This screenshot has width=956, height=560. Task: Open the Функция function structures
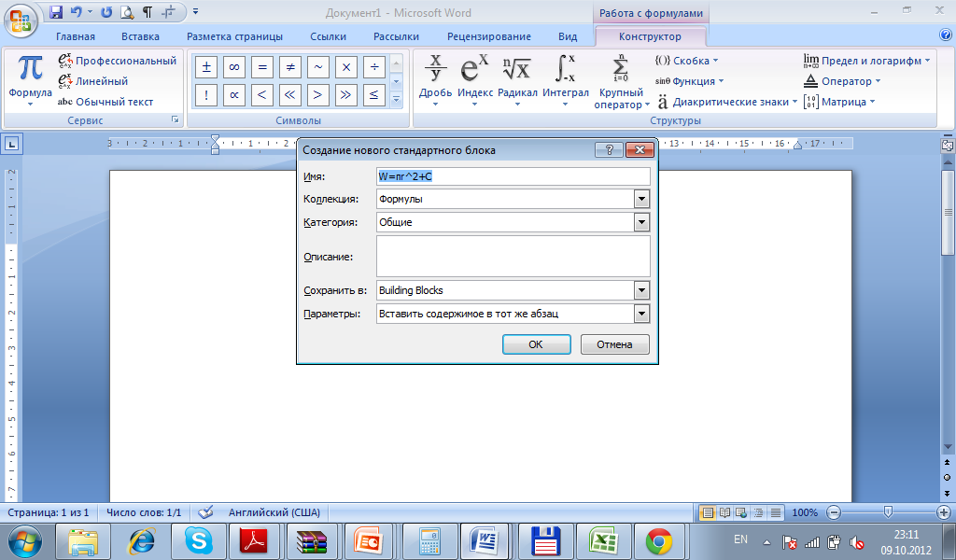pos(689,81)
